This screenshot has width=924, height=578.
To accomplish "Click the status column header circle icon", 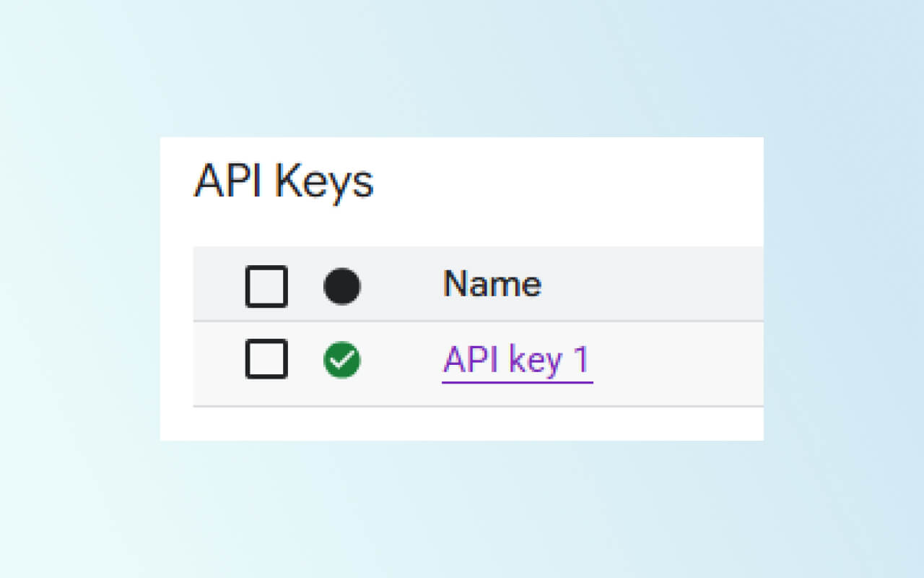I will [x=342, y=286].
